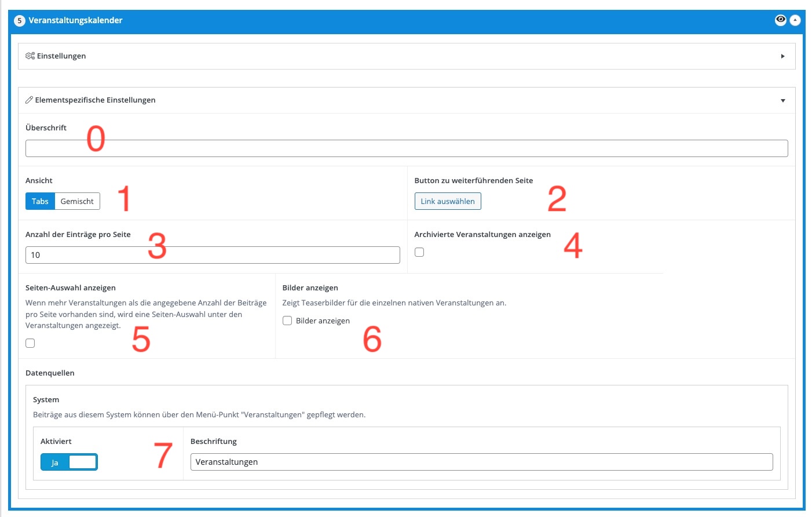Click the pencil icon beside Elementspezifische Einstellungen
The image size is (812, 517).
click(x=29, y=100)
